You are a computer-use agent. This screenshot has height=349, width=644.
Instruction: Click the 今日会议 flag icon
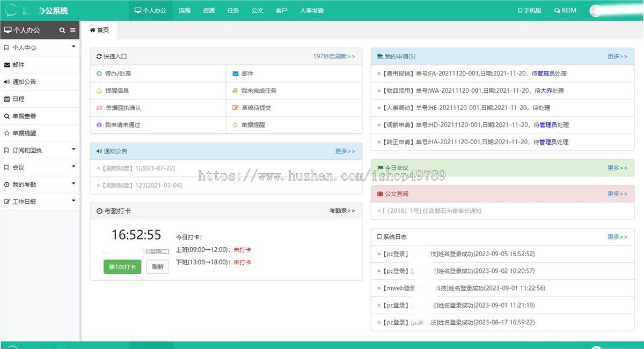point(380,168)
